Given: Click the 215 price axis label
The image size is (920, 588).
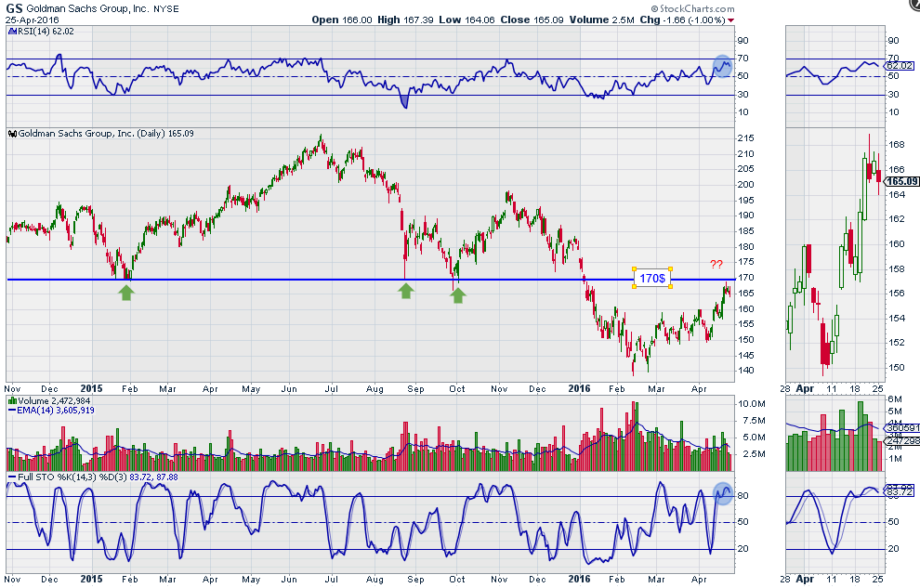Looking at the screenshot, I should pos(745,138).
